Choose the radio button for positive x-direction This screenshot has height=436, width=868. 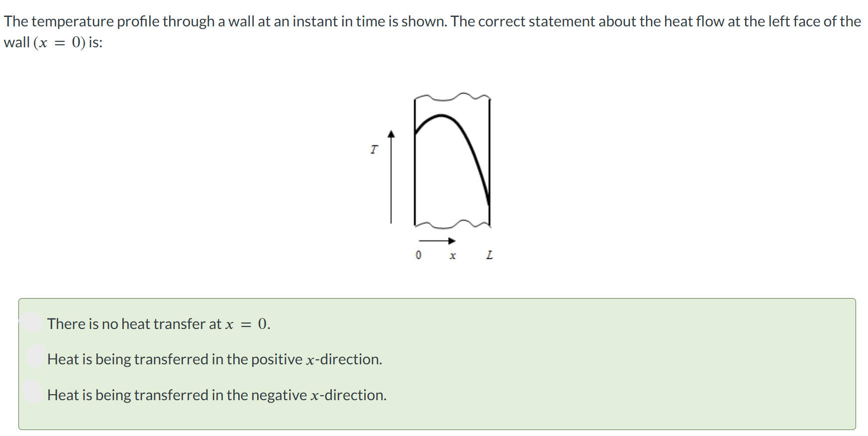36,356
